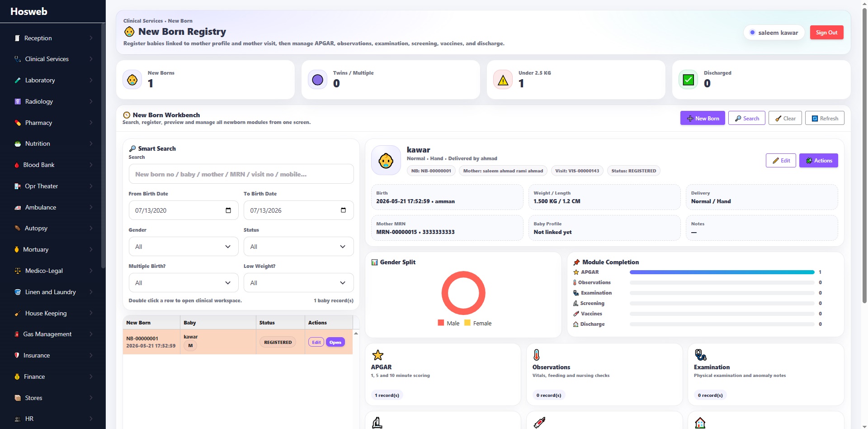
Task: Click the Opr Theater sidebar icon
Action: tap(18, 186)
